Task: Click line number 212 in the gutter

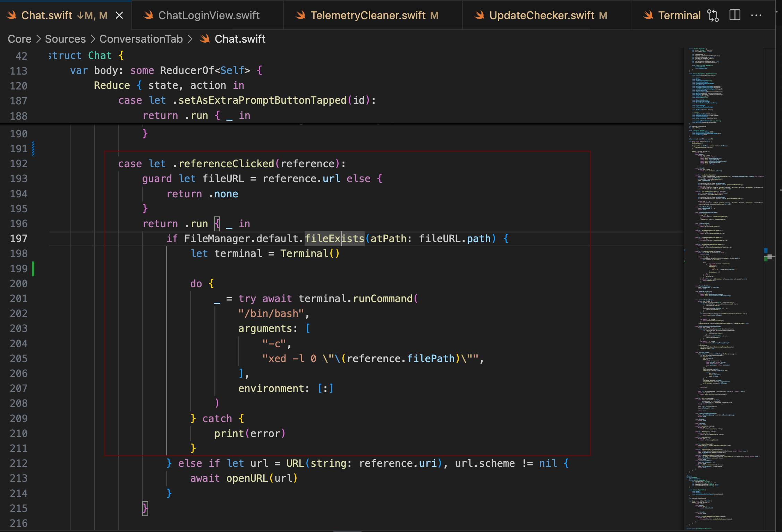Action: 19,463
